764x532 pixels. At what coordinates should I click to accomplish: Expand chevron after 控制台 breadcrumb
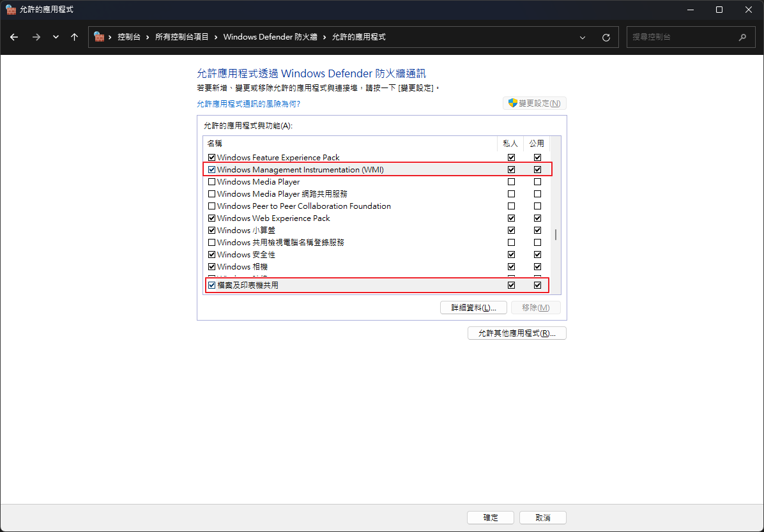point(148,37)
